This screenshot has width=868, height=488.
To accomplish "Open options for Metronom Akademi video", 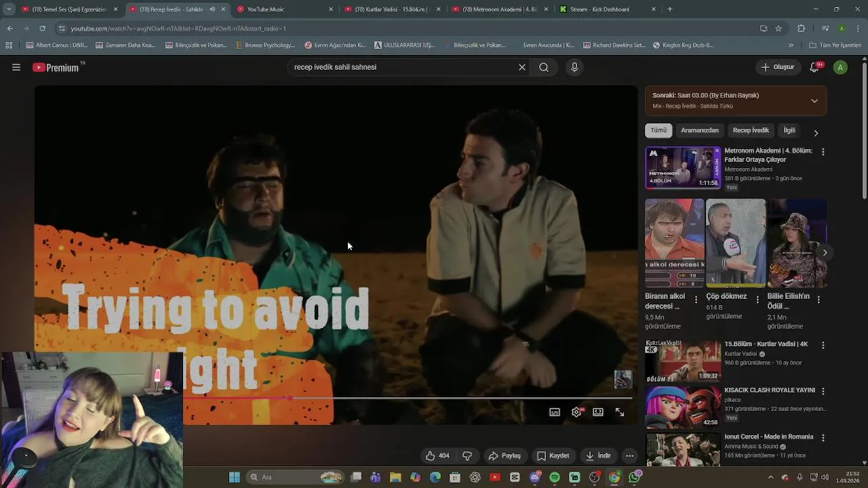I will click(823, 152).
